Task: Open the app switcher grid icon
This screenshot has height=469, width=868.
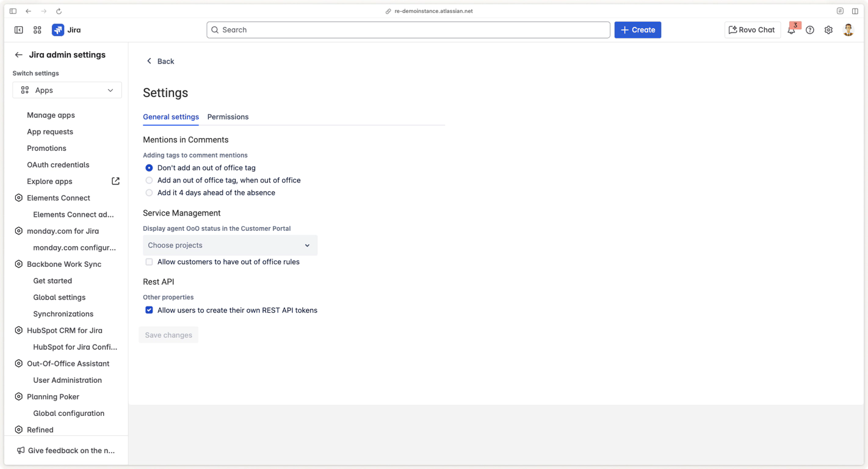Action: pyautogui.click(x=37, y=30)
